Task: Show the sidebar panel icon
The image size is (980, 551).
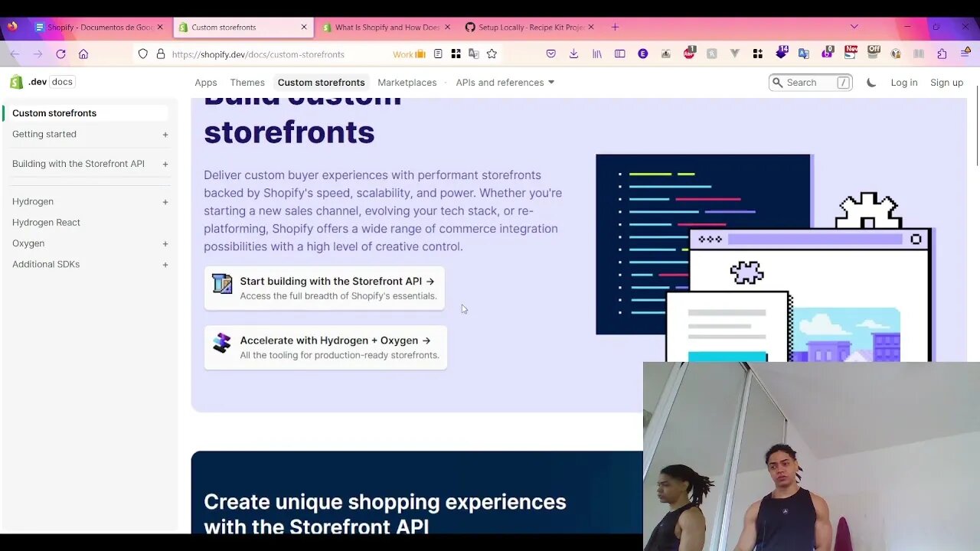Action: pyautogui.click(x=620, y=54)
